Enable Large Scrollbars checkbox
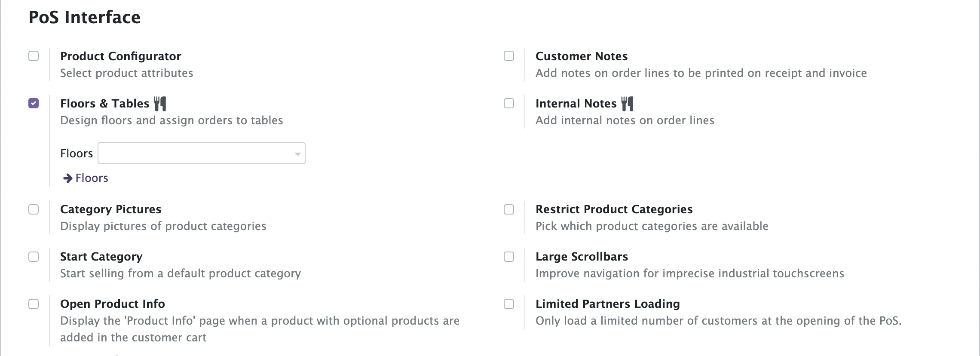 (x=509, y=257)
